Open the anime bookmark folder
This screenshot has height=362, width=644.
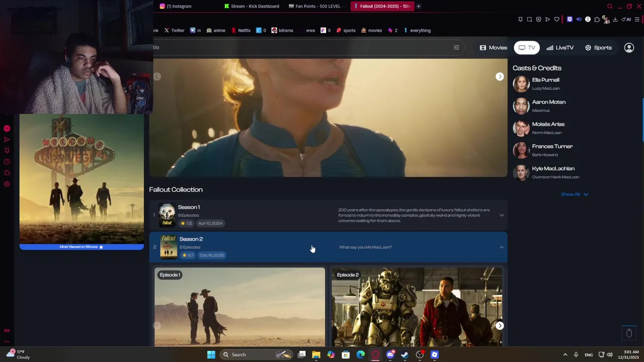[216, 30]
